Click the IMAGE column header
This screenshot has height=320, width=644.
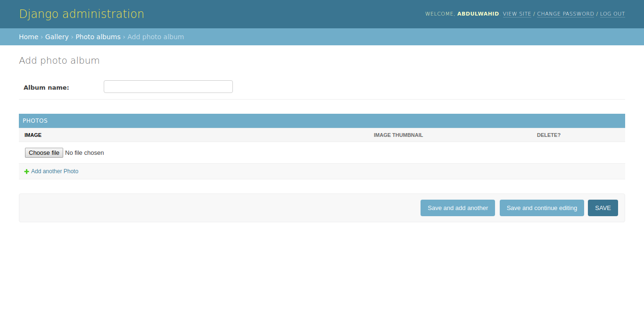click(33, 135)
